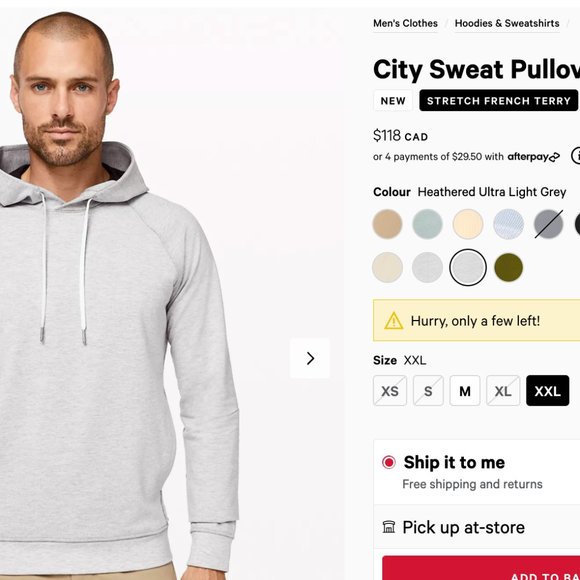Pick the olive green colour swatch
580x580 pixels.
click(508, 267)
